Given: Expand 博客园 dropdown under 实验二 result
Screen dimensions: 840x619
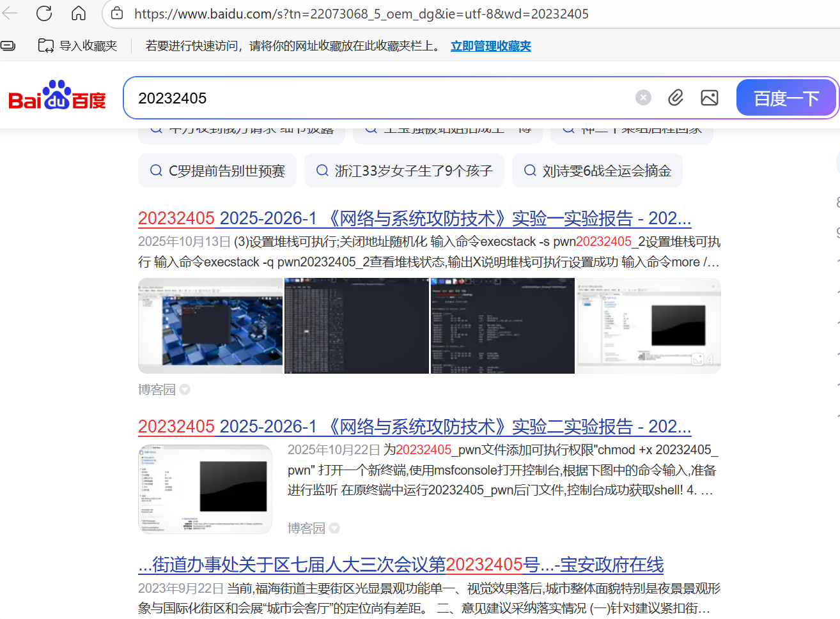Looking at the screenshot, I should click(x=334, y=528).
